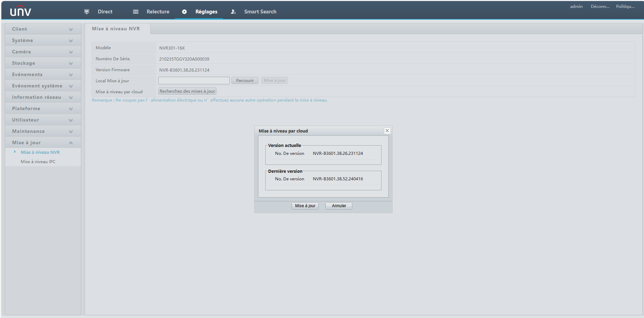Select Mise à niveau IPC item
Image resolution: width=644 pixels, height=318 pixels.
[x=38, y=162]
